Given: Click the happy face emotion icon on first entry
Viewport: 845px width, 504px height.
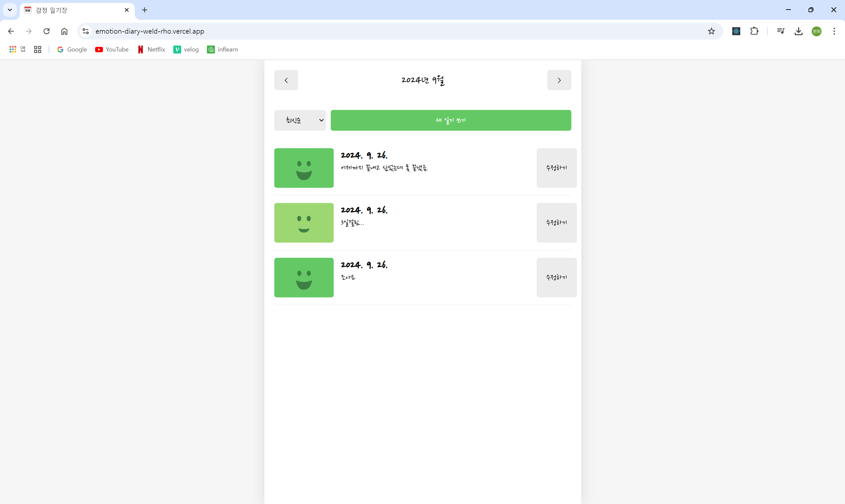Looking at the screenshot, I should [x=304, y=168].
